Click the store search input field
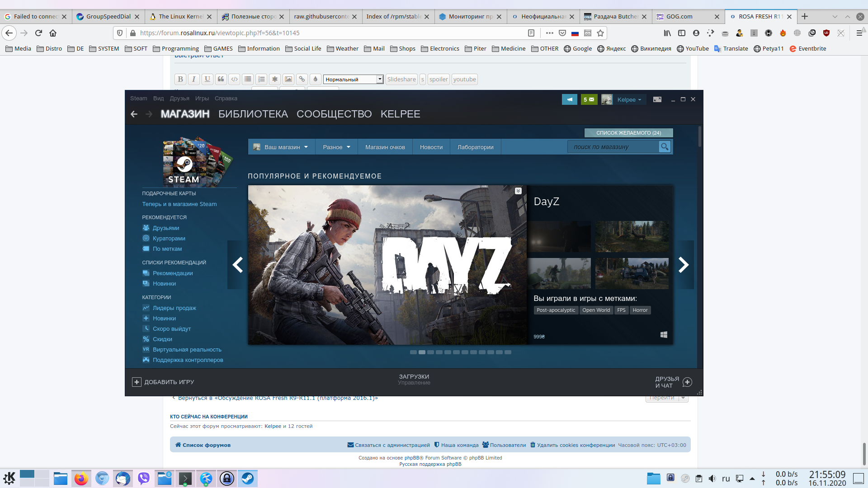This screenshot has height=488, width=868. pos(613,147)
